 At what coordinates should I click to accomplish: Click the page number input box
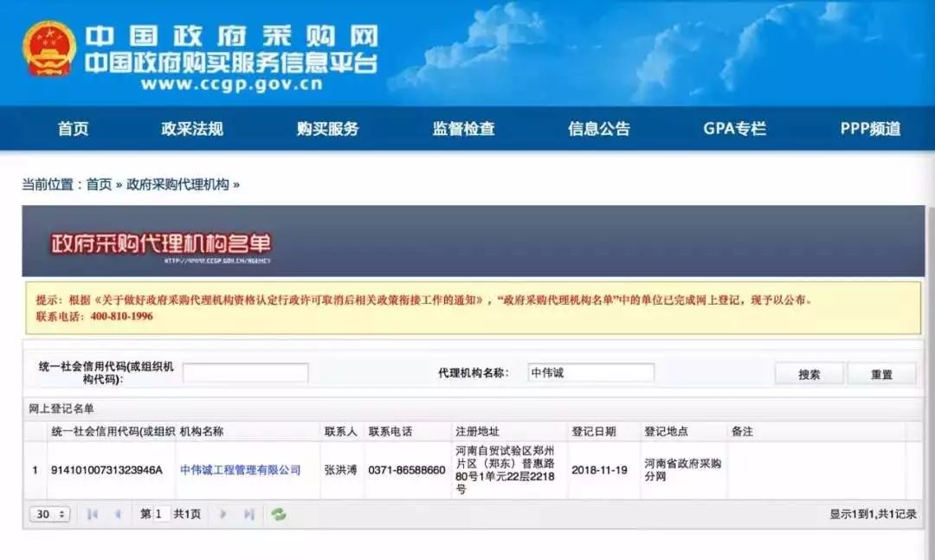tap(162, 514)
